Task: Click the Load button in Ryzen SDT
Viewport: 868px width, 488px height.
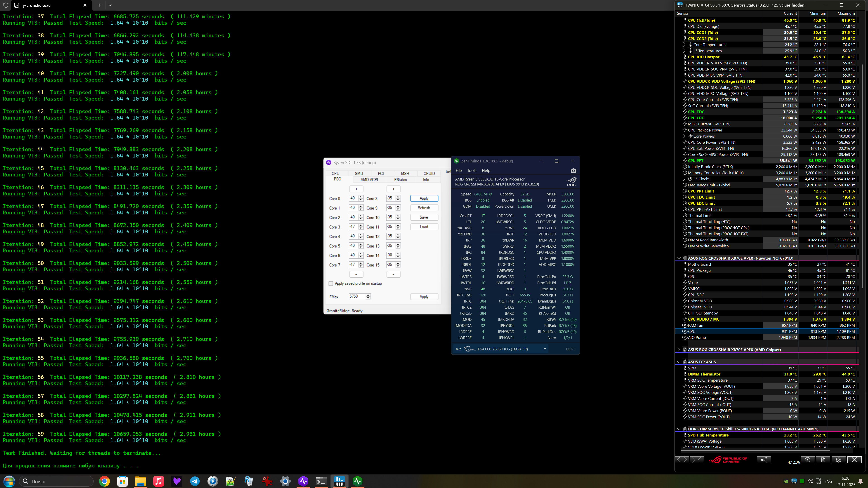Action: 424,227
